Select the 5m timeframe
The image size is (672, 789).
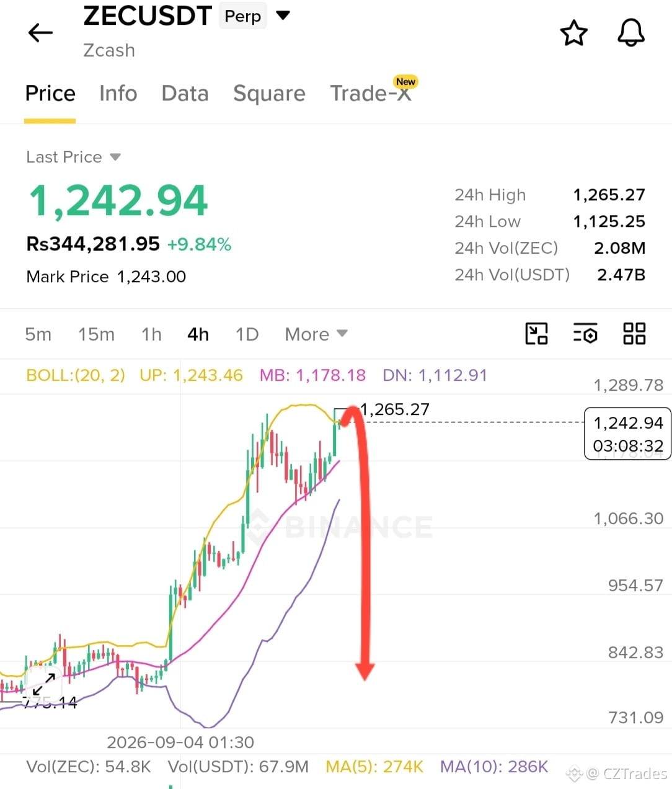tap(38, 334)
